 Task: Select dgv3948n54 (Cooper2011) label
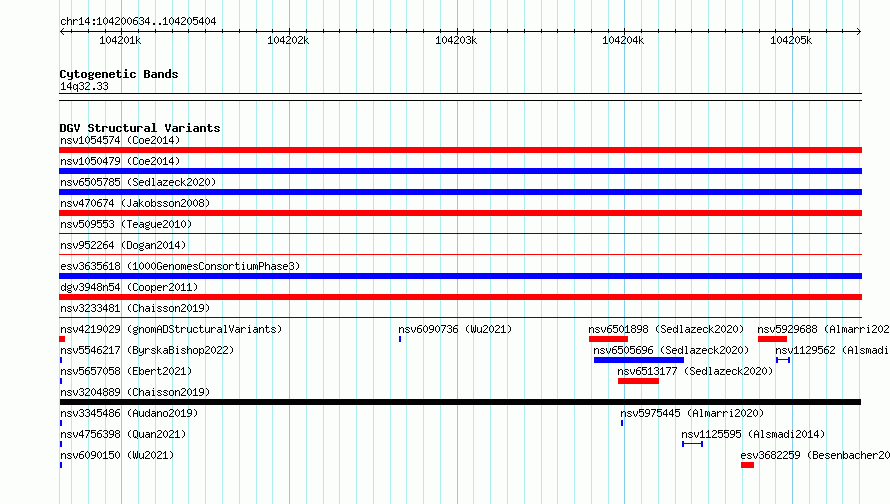(129, 287)
